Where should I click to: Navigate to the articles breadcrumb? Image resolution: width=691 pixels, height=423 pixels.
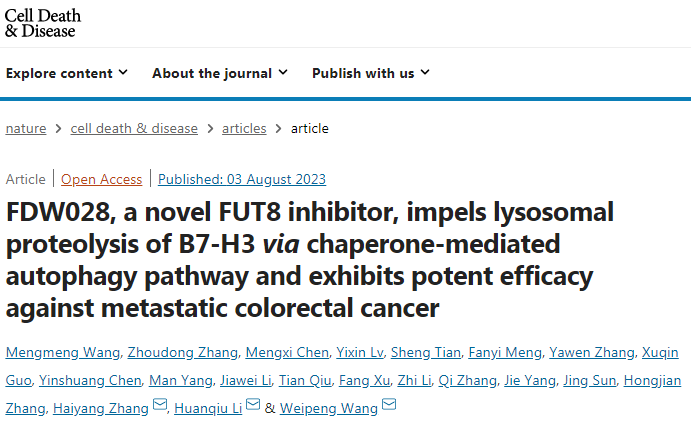[244, 128]
